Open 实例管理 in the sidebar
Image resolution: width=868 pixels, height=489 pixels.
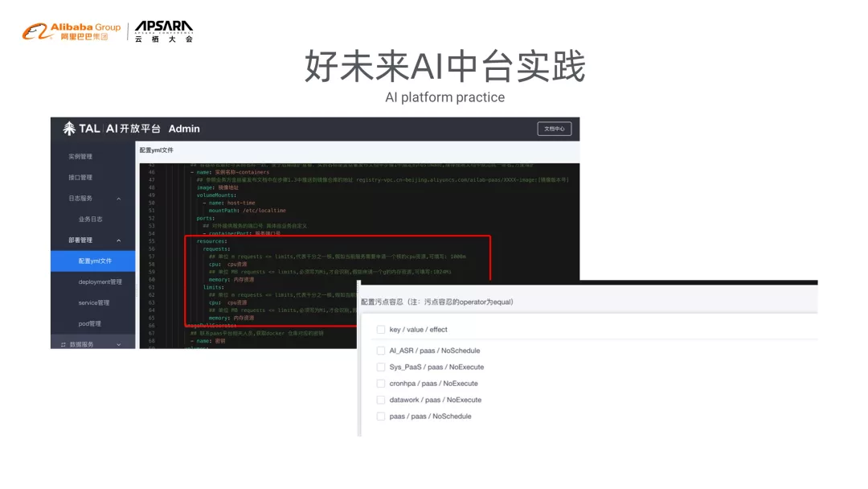(x=80, y=157)
